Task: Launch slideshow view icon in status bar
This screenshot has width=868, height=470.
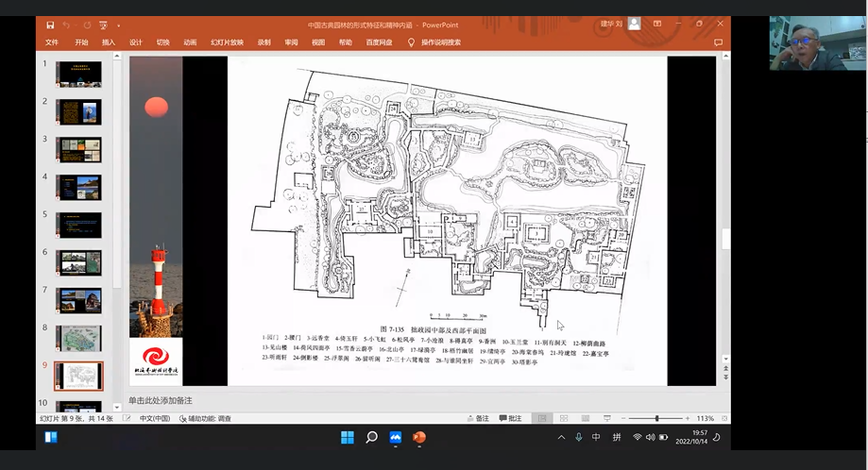Action: [607, 418]
